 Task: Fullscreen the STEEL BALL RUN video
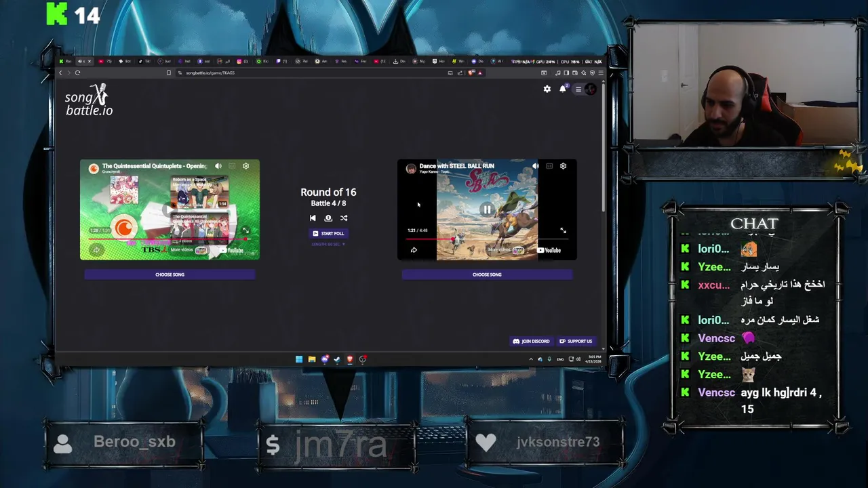click(x=563, y=230)
